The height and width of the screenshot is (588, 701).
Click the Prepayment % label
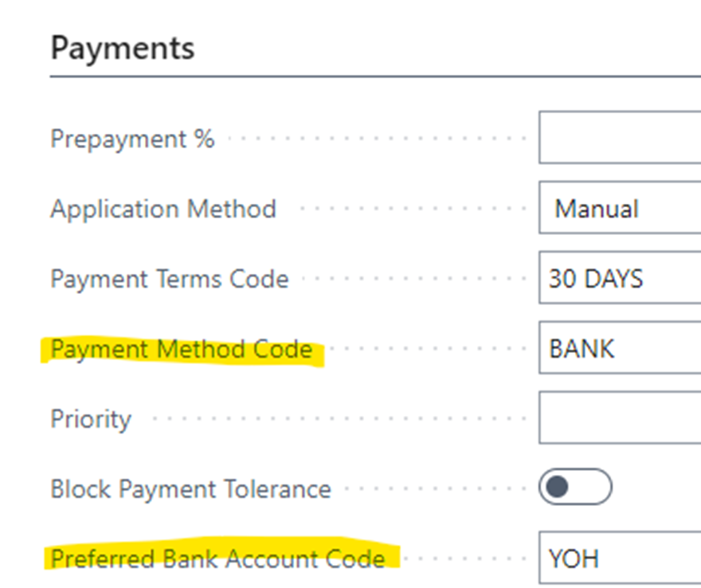[132, 139]
